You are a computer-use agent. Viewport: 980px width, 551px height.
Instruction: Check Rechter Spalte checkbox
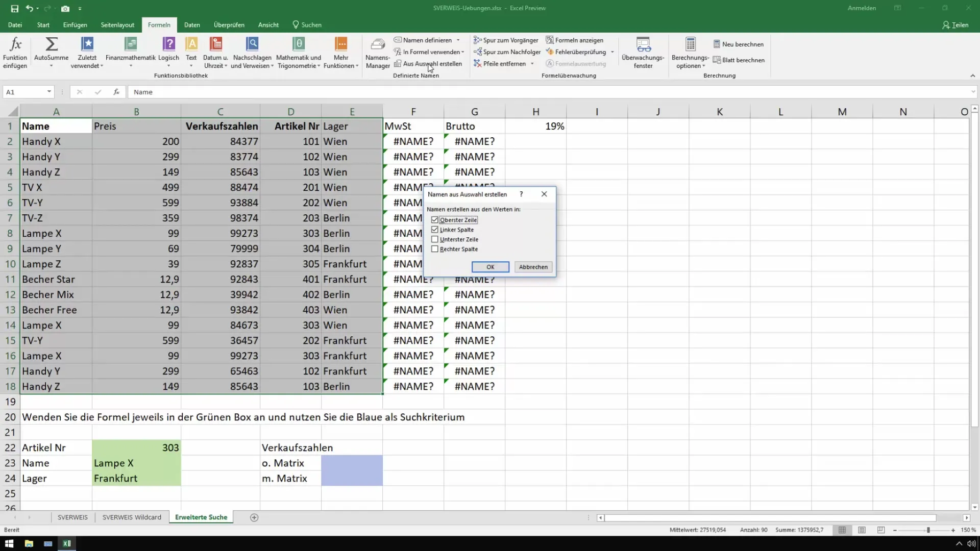tap(435, 249)
